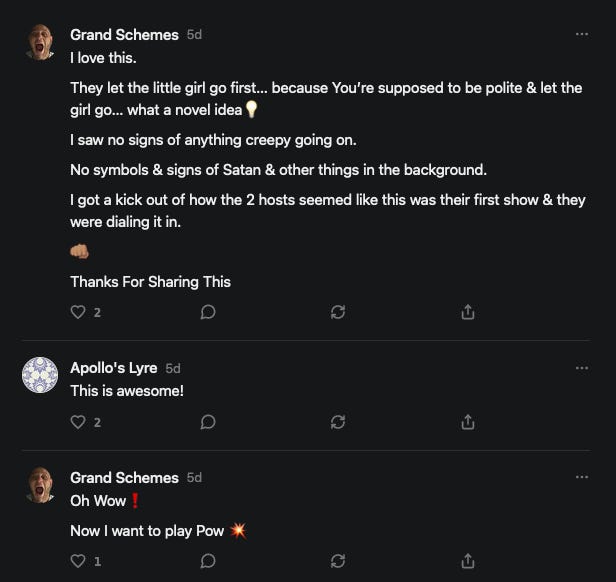
Task: Reply to the 'Oh Wow' comment
Action: (x=208, y=561)
